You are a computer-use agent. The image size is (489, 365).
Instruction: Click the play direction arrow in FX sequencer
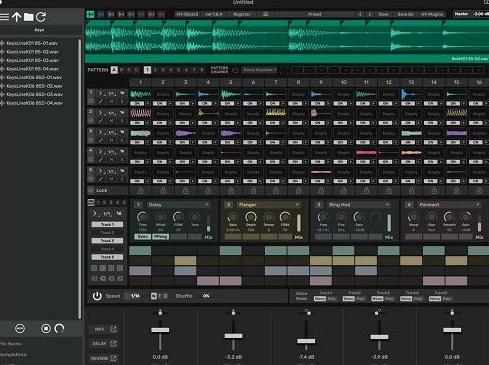tap(95, 213)
